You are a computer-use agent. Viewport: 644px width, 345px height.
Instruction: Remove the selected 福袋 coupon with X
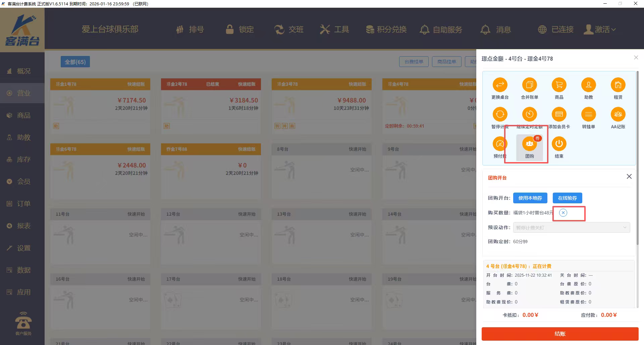[563, 213]
